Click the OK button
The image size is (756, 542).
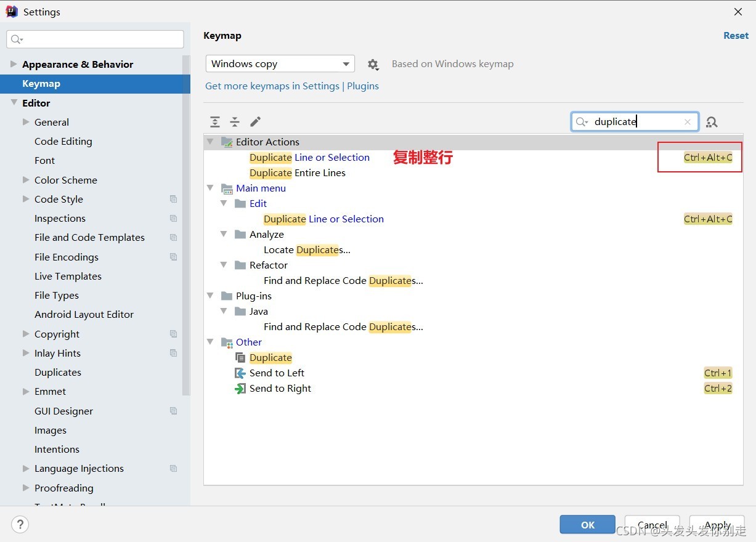tap(588, 525)
